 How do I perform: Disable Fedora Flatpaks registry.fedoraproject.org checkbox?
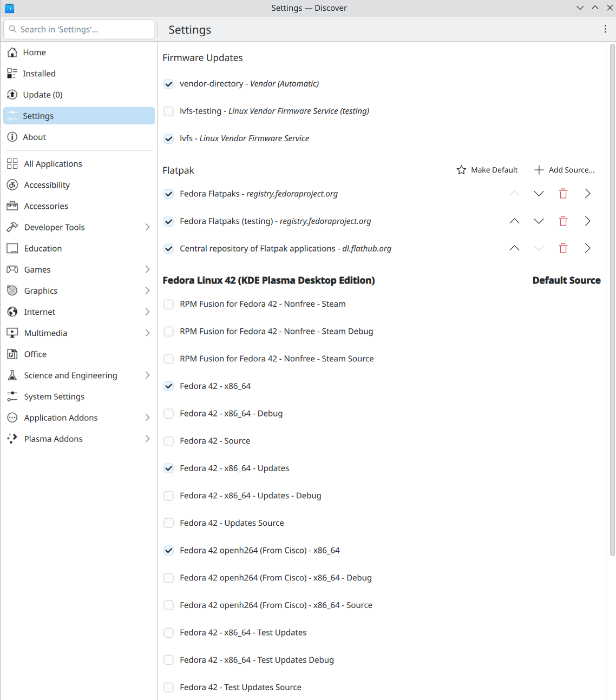(169, 194)
